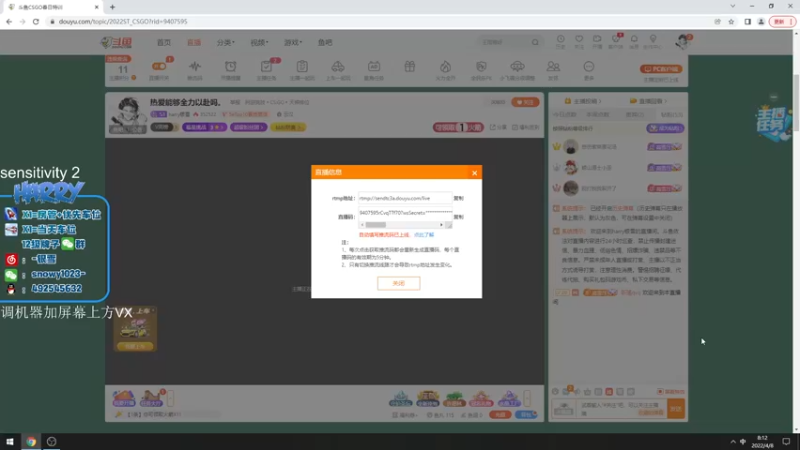Click the gift box toolbar icon
The image size is (800, 450).
tap(410, 66)
